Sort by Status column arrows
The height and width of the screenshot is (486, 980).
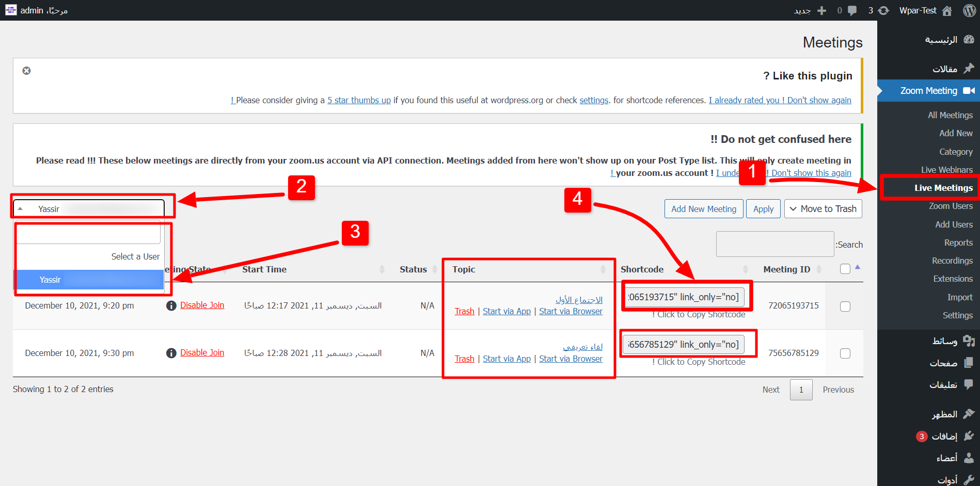click(x=435, y=269)
